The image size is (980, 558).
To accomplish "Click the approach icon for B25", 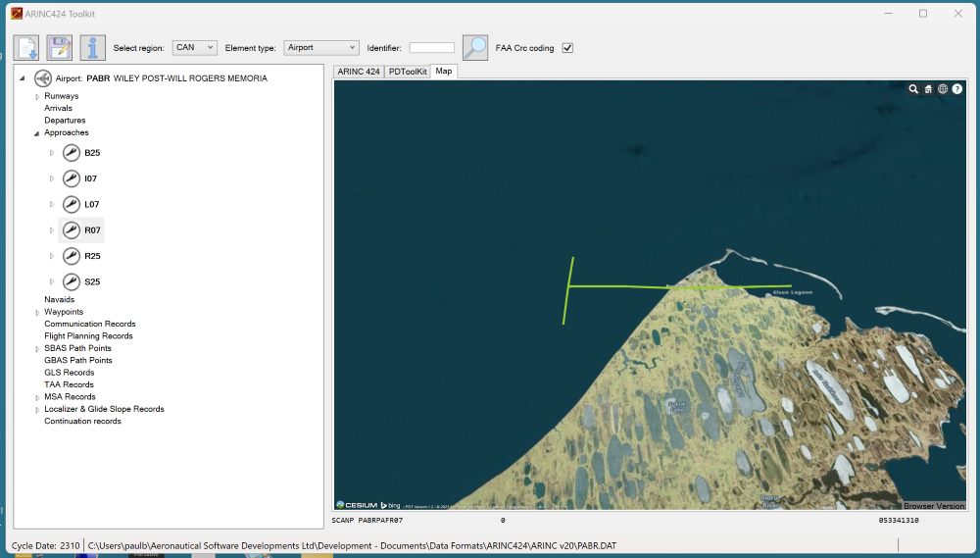I will click(72, 153).
